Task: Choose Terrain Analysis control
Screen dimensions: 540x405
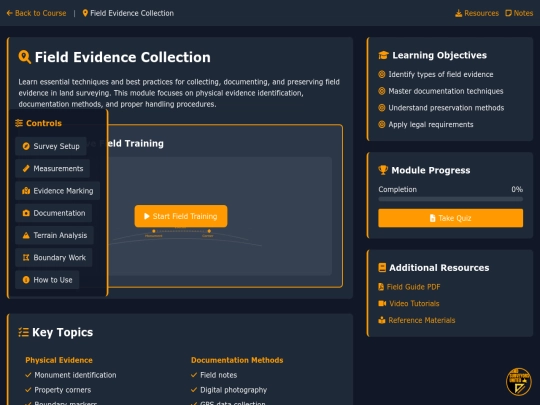Action: 54,235
